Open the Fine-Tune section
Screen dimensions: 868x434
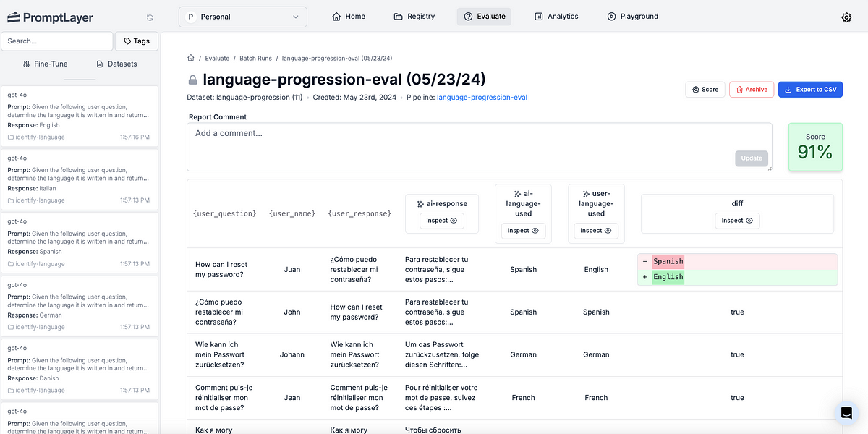tap(45, 64)
